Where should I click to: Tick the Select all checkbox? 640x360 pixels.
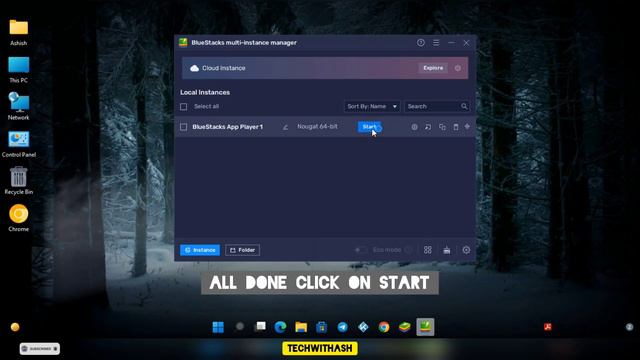(x=184, y=107)
